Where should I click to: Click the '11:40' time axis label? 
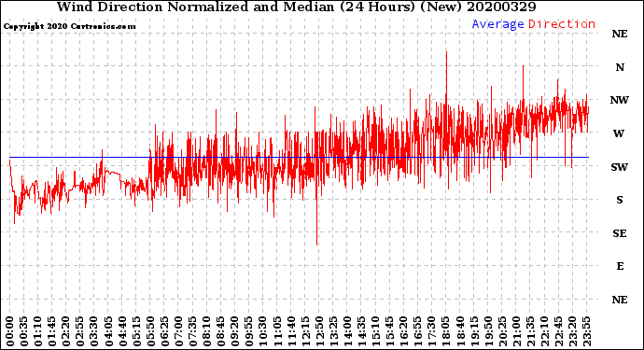[x=291, y=331]
